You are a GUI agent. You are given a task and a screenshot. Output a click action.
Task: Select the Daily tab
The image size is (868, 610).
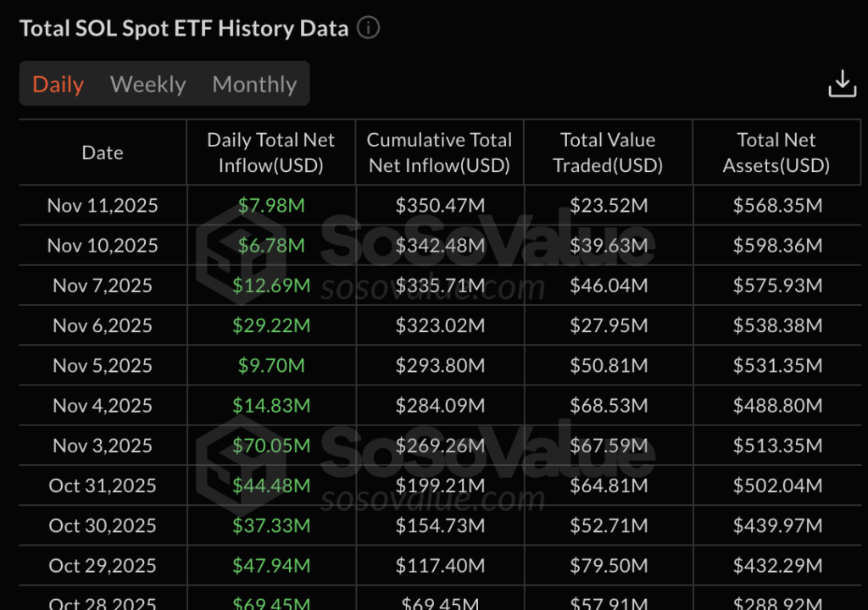[57, 84]
